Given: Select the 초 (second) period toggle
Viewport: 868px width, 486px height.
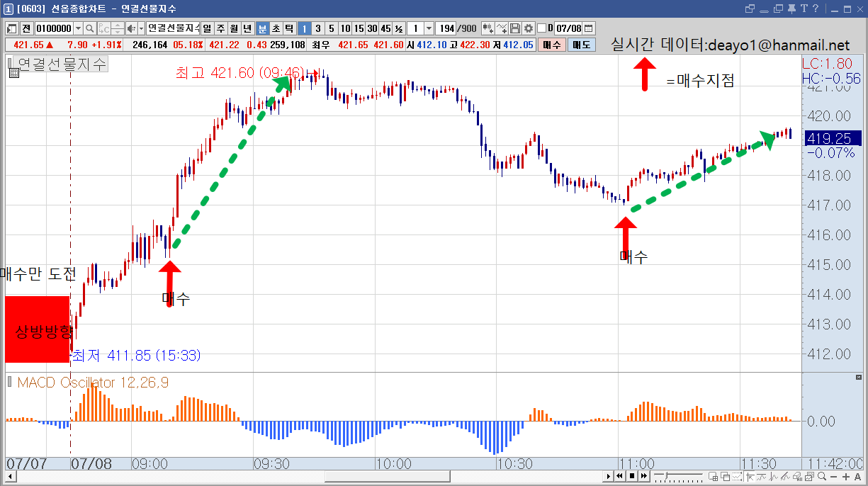Looking at the screenshot, I should tap(276, 28).
